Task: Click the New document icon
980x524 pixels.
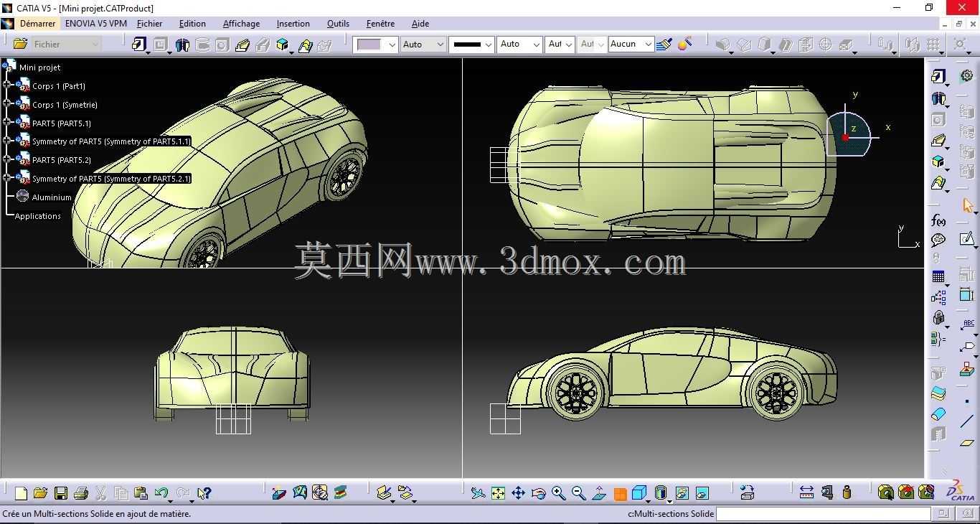Action: point(21,493)
